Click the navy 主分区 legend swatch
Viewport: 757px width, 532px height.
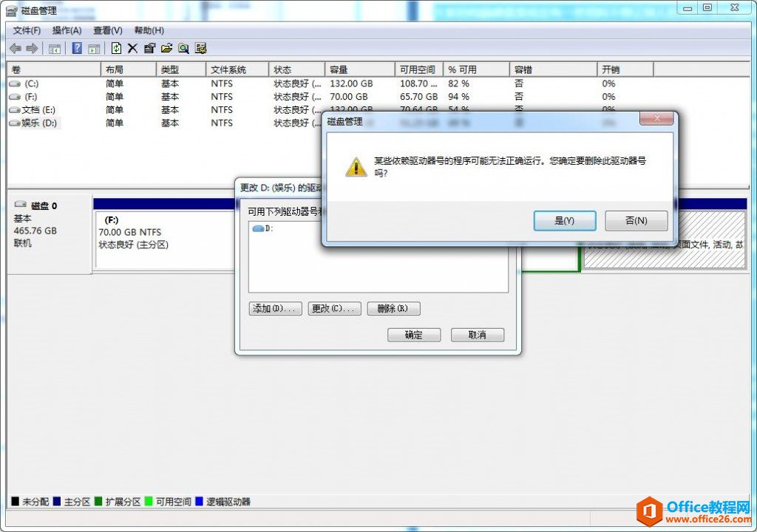pyautogui.click(x=57, y=501)
